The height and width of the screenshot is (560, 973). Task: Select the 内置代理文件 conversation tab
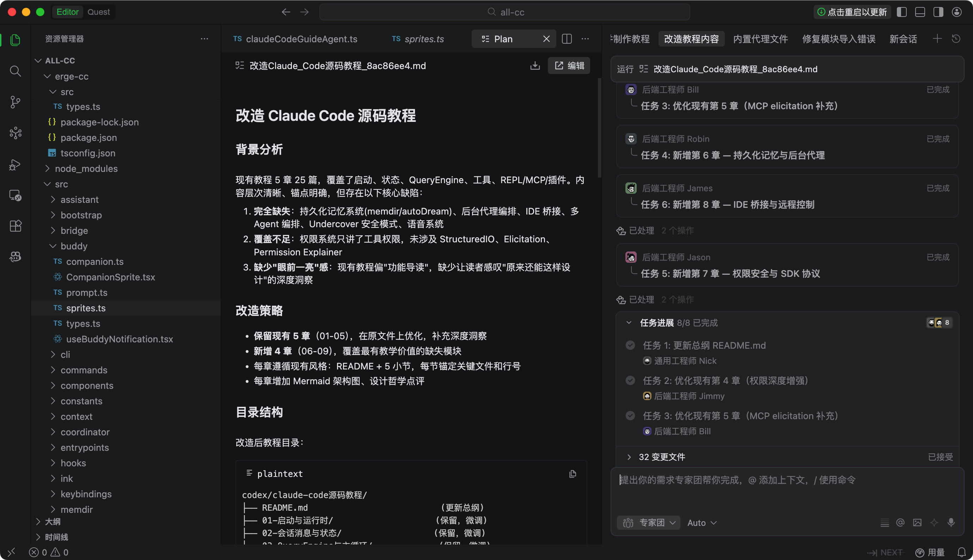[x=760, y=39]
